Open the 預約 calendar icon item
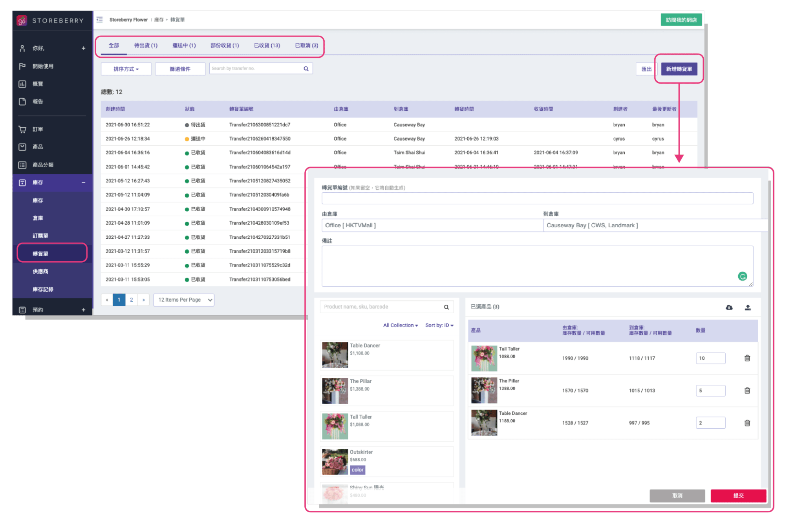The image size is (785, 532). coord(22,310)
